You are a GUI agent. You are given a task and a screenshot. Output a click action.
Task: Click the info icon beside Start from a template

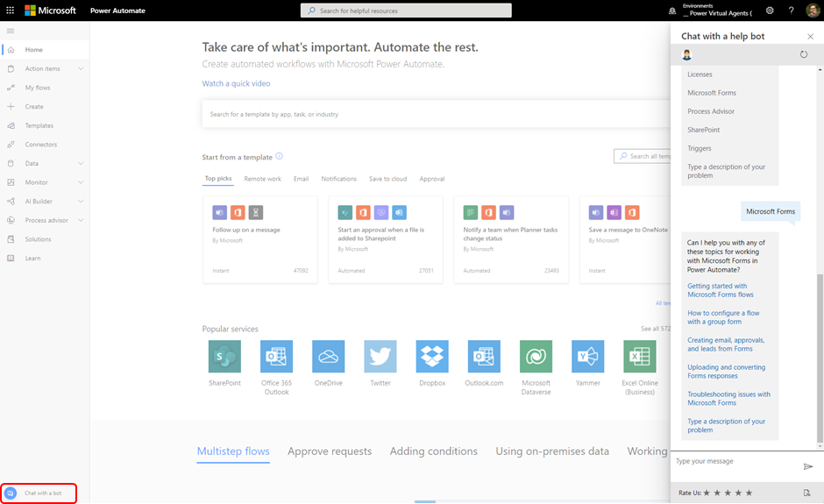coord(279,156)
